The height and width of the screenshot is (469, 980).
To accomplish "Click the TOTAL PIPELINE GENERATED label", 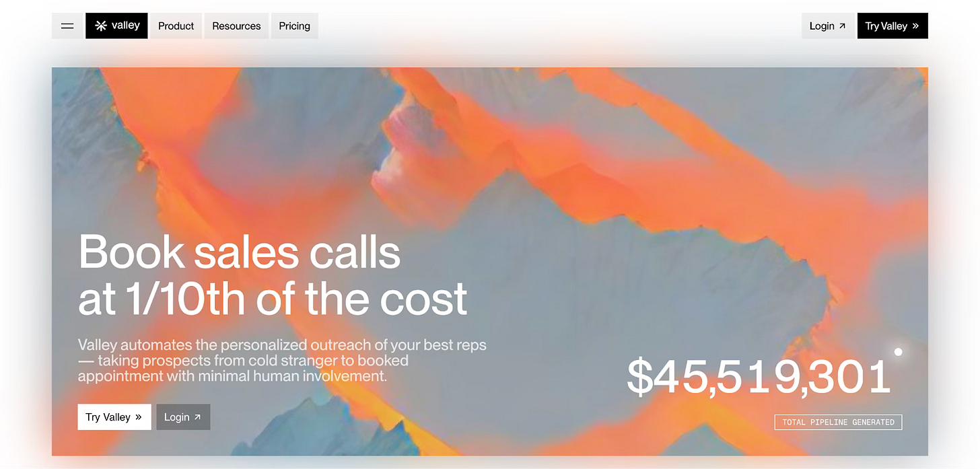I will click(838, 422).
